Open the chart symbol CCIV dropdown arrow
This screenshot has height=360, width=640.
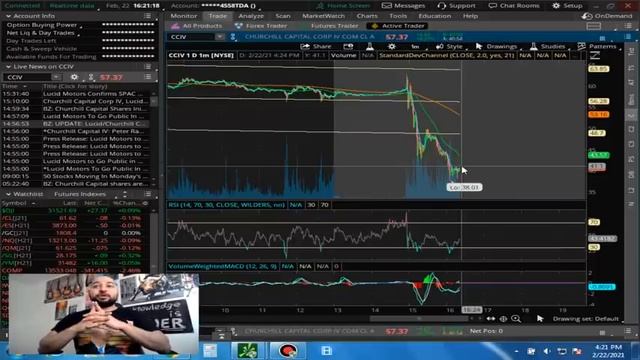click(220, 37)
